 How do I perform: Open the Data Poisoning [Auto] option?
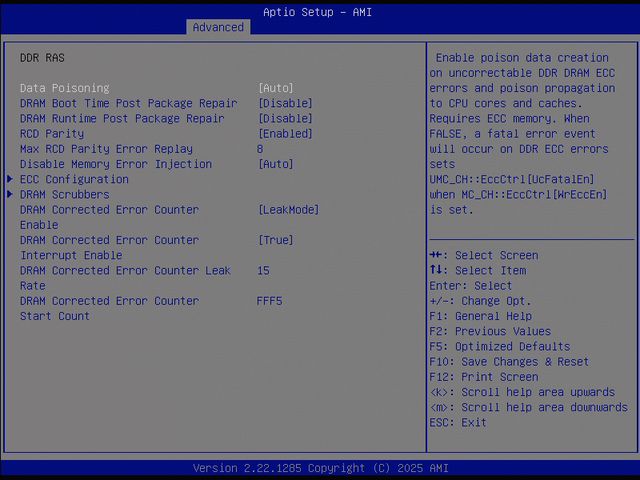pyautogui.click(x=275, y=88)
